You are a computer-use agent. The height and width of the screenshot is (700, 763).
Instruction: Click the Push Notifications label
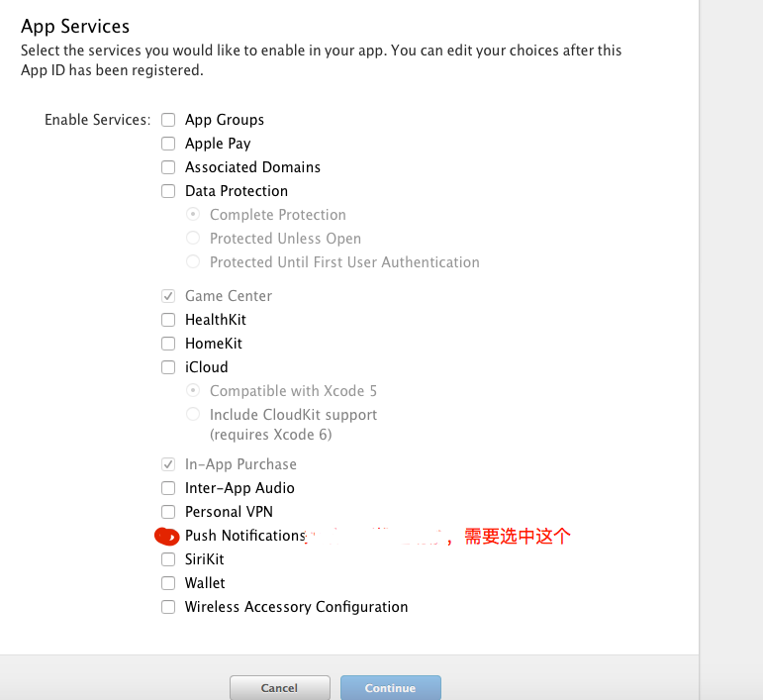tap(245, 536)
